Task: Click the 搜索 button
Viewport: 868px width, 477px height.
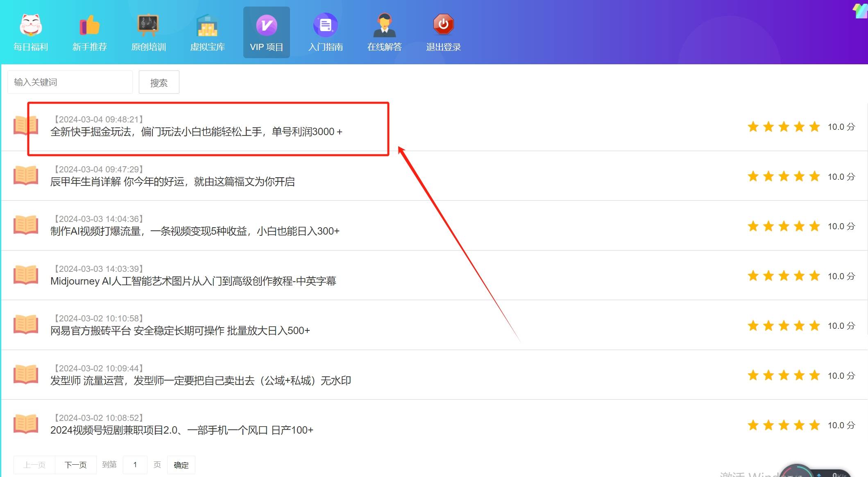Action: tap(159, 82)
